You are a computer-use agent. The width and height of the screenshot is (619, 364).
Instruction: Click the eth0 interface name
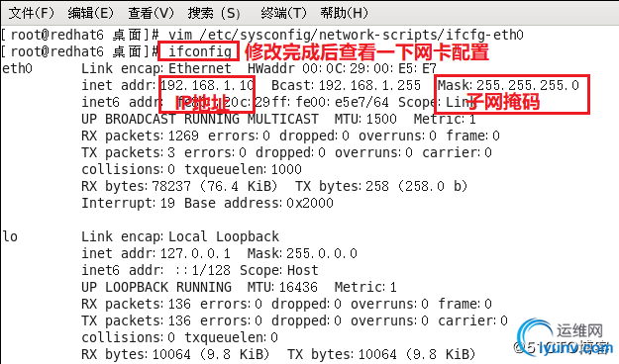(x=17, y=68)
